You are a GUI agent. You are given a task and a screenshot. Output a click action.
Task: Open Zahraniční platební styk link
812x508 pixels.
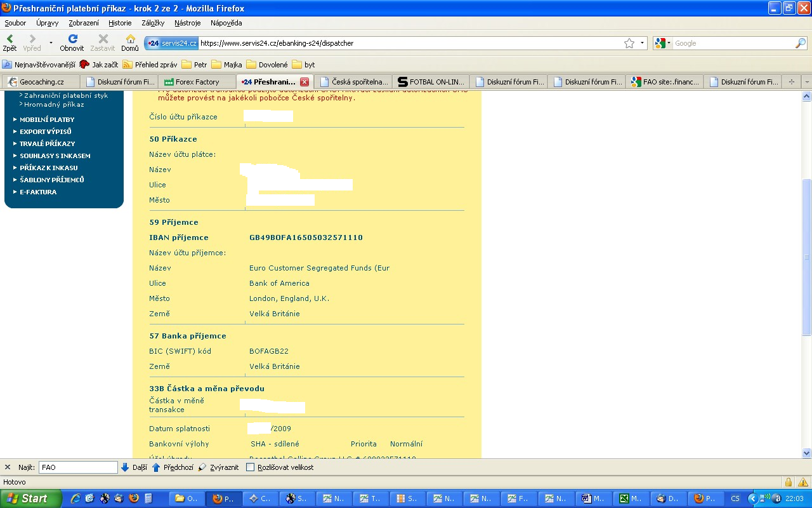66,95
